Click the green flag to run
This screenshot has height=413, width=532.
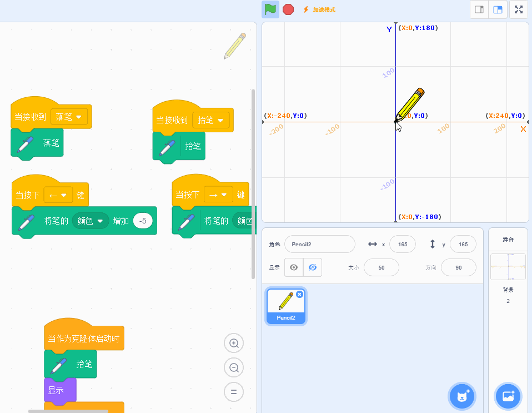click(x=270, y=9)
